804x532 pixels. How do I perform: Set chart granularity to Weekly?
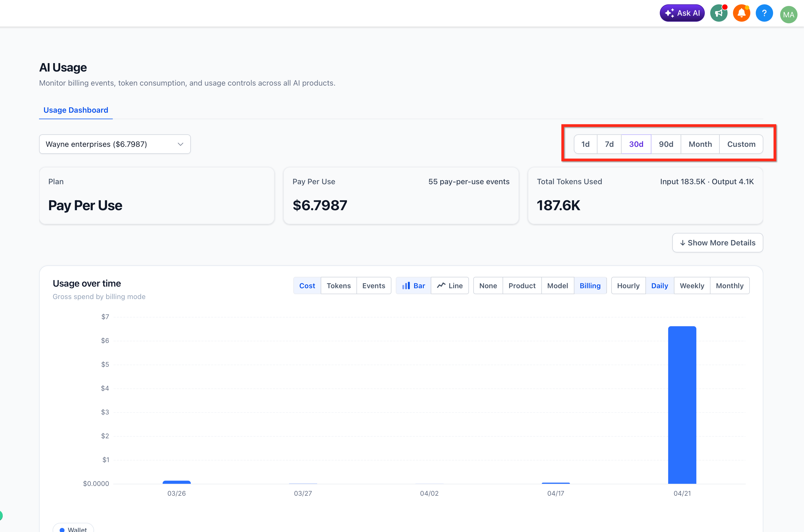(692, 286)
